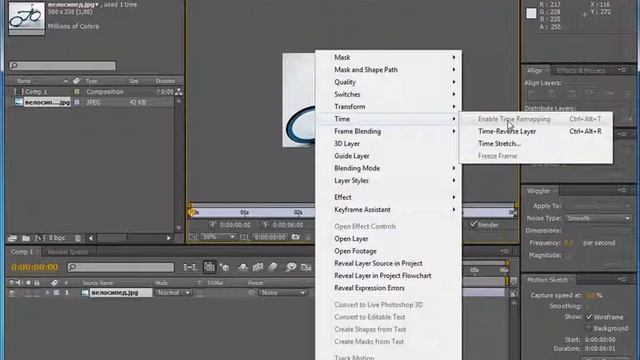
Task: Open Comp mini-flowchart icon in timeline
Action: [190, 267]
